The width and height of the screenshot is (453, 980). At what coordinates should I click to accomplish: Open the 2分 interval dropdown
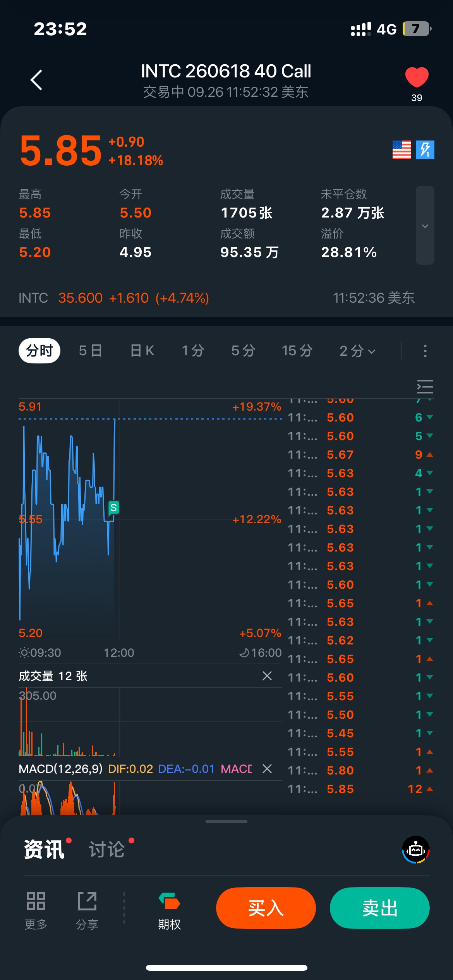(357, 351)
